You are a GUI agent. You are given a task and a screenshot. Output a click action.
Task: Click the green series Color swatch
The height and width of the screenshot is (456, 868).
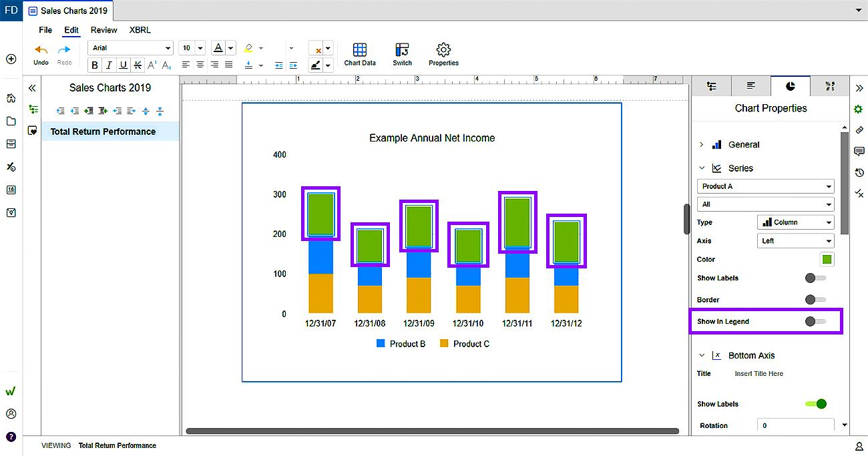(x=827, y=259)
